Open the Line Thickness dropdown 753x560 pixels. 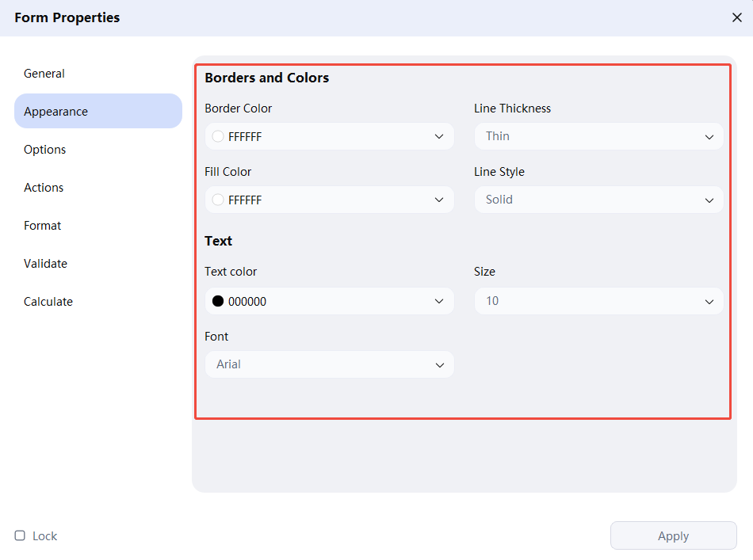pos(598,136)
